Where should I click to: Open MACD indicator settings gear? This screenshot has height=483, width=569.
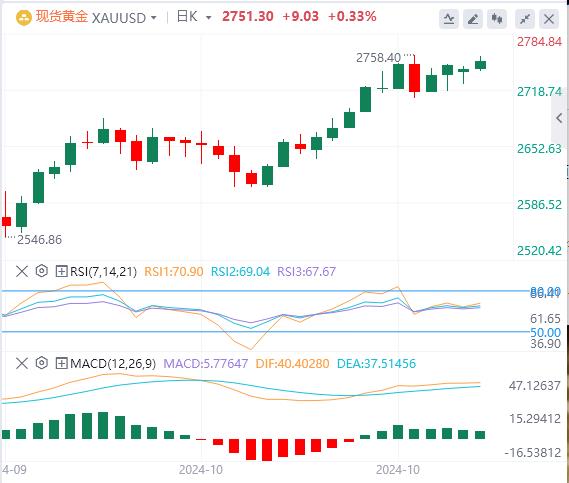pos(42,363)
